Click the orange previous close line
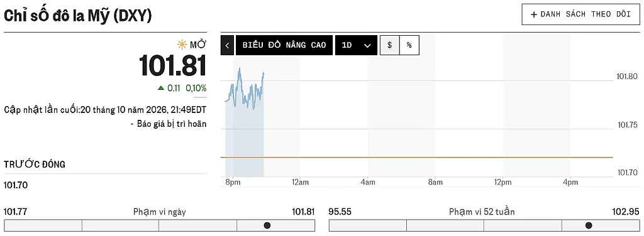Screen dimensions: 644x236 [x=416, y=158]
